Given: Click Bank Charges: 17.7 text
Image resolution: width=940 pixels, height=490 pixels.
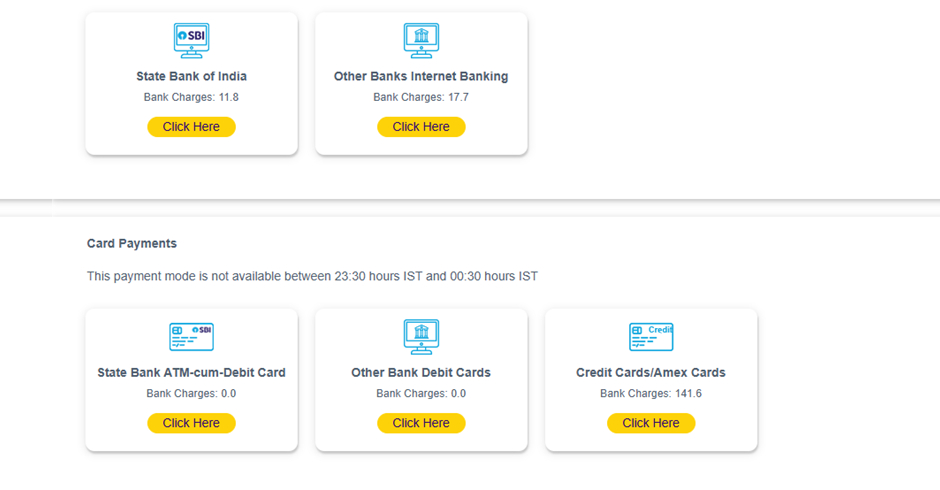Looking at the screenshot, I should pos(421,97).
